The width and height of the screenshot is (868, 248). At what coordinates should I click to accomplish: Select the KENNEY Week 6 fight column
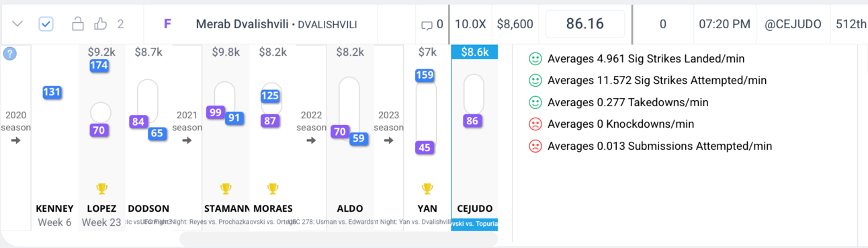click(54, 138)
